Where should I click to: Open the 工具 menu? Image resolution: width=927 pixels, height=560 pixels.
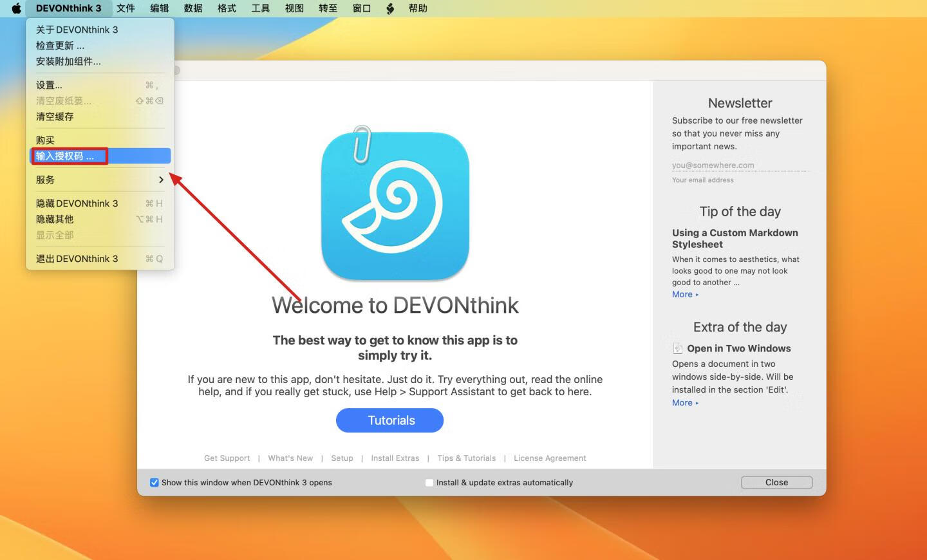click(x=261, y=8)
